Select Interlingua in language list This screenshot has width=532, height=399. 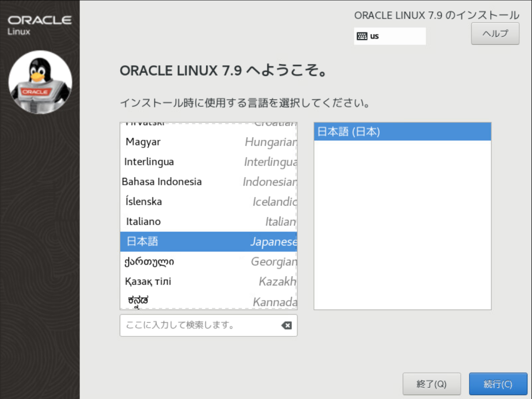pyautogui.click(x=208, y=162)
